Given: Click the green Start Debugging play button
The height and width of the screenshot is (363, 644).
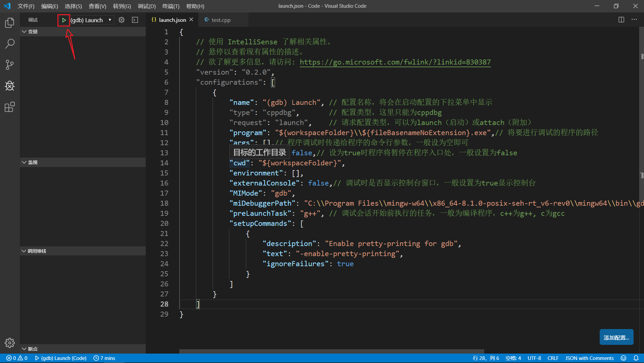Looking at the screenshot, I should (64, 20).
